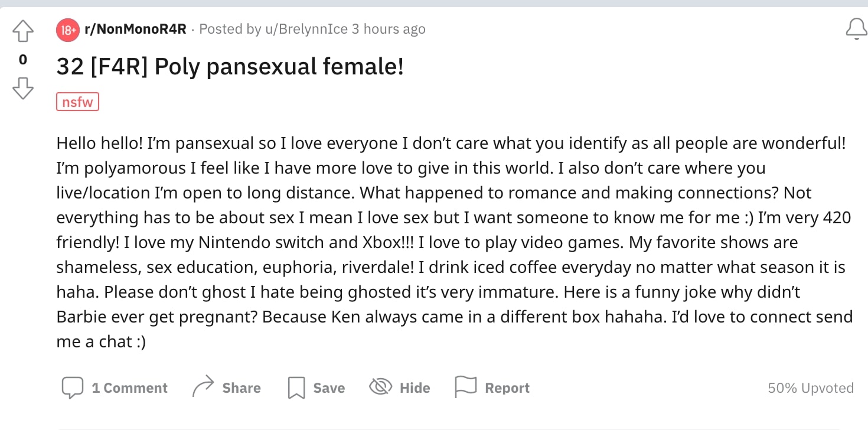Hide this post via Hide label
The image size is (868, 430).
click(415, 388)
